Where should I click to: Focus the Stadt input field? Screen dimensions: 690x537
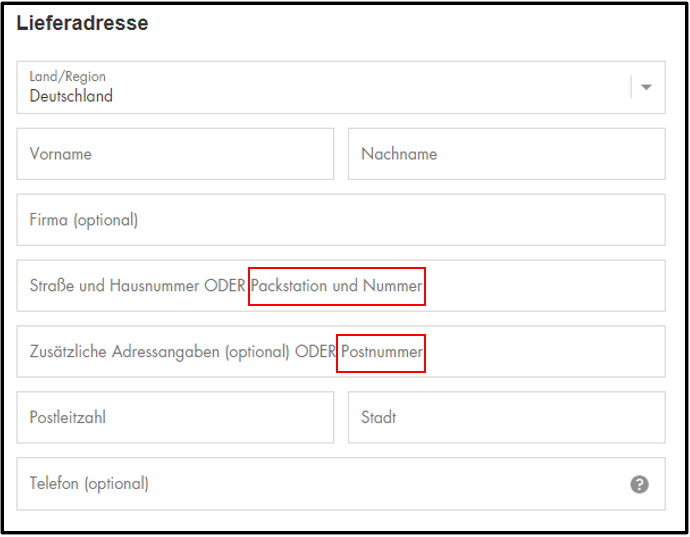click(x=506, y=417)
